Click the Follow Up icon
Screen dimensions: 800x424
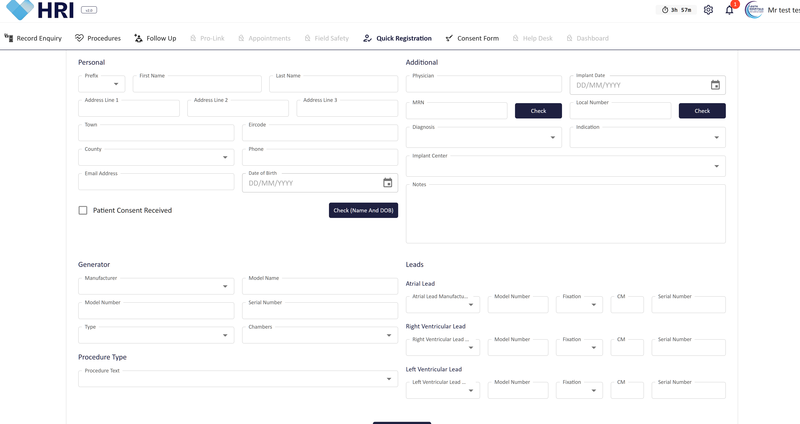tap(138, 38)
